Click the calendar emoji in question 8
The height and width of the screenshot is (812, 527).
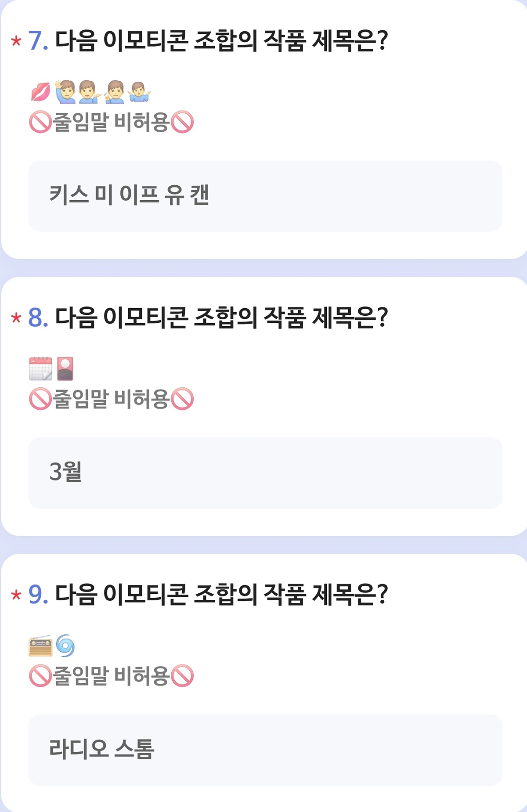click(x=40, y=368)
